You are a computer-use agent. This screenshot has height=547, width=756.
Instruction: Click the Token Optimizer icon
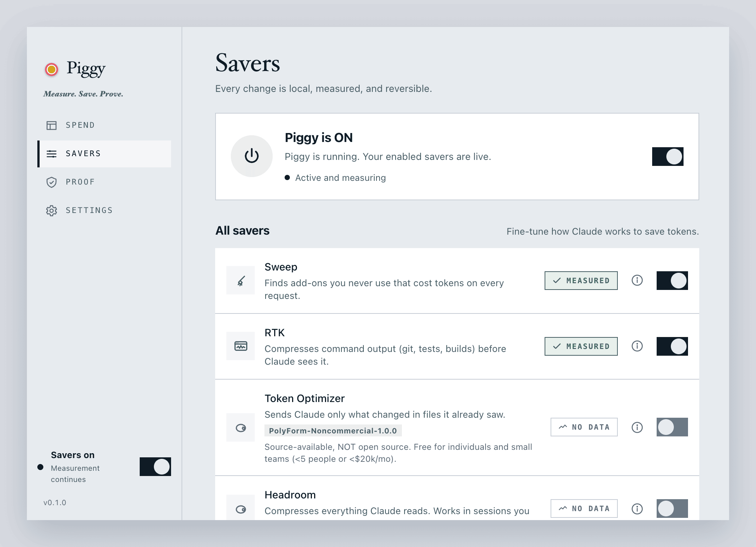point(241,427)
